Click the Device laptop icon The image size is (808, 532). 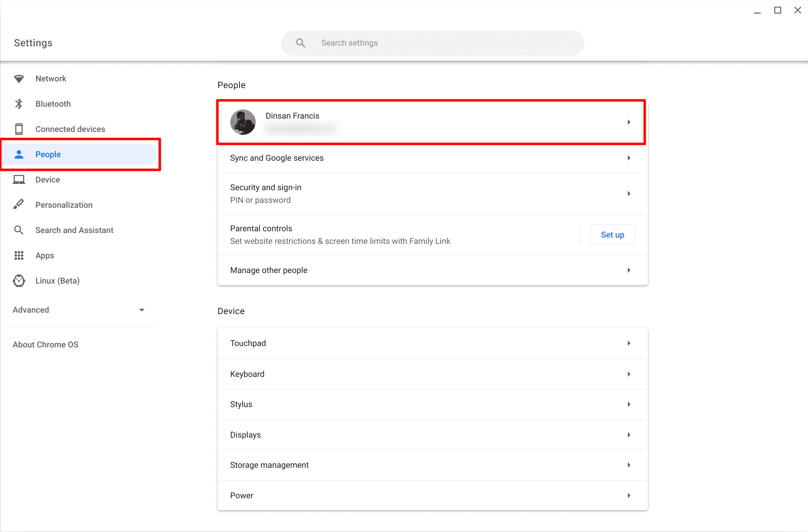coord(19,180)
